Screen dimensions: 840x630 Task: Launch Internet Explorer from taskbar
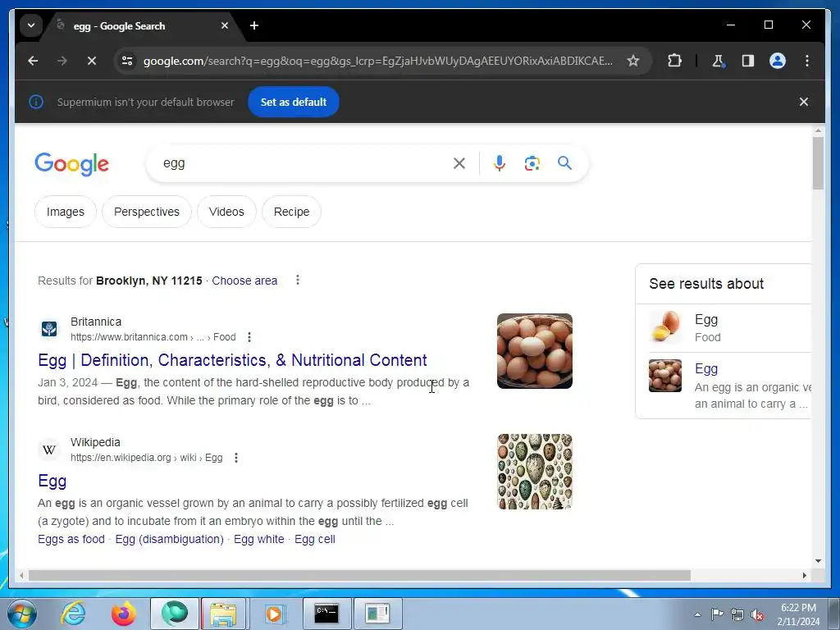point(73,614)
